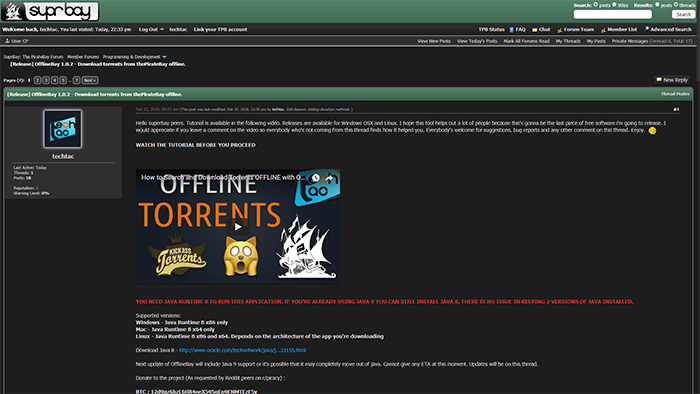Open the Forum Team page

579,29
